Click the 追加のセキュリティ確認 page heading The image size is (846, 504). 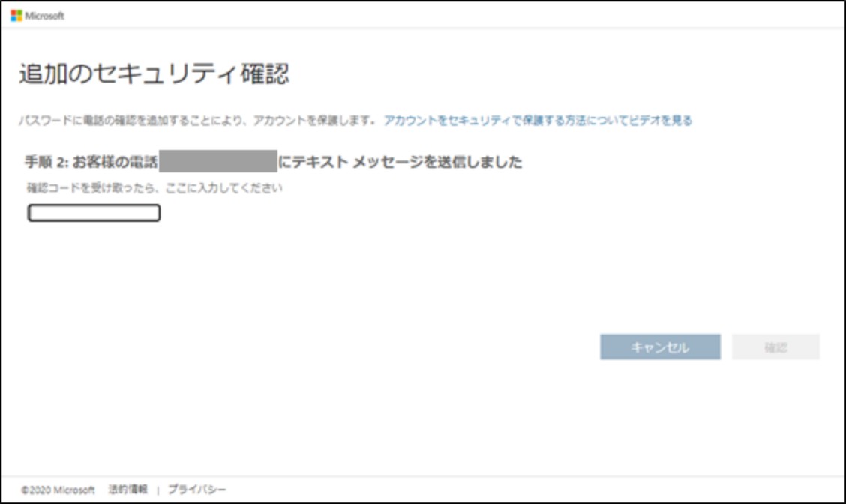click(154, 74)
